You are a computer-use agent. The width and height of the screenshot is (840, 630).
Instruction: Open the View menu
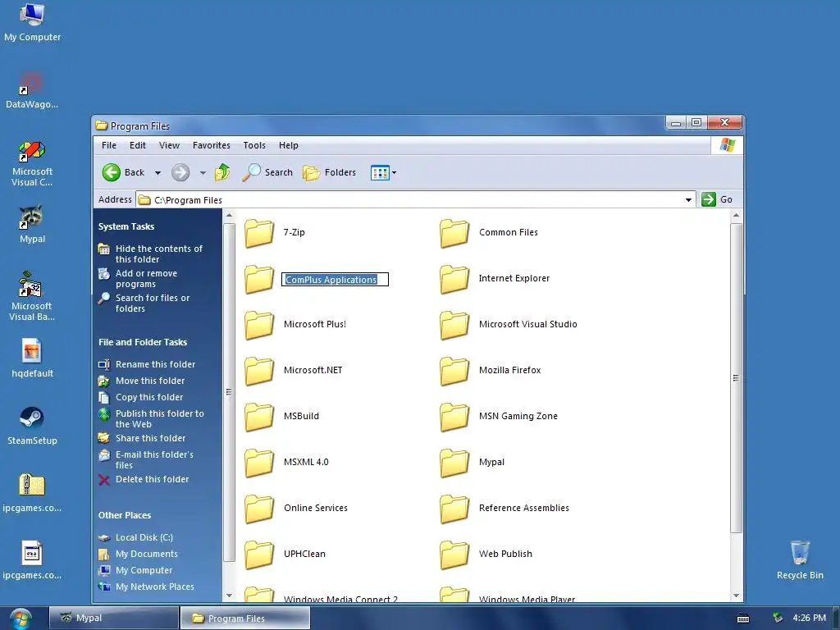(x=169, y=145)
